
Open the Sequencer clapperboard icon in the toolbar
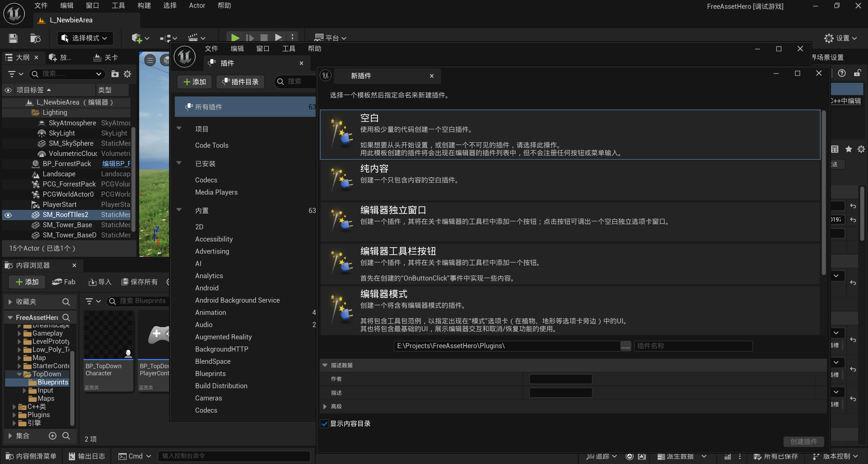tap(197, 38)
